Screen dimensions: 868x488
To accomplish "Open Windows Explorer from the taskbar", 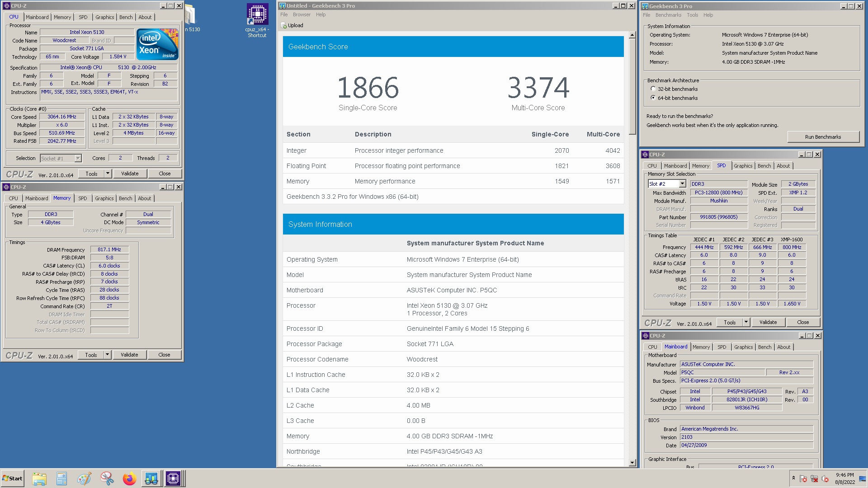I will 39,479.
